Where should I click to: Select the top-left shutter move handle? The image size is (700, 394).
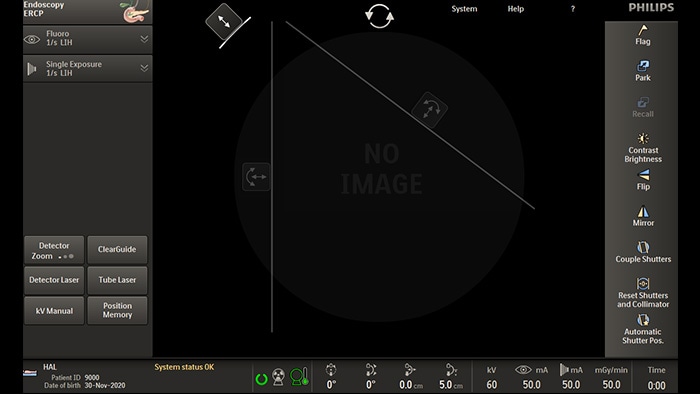click(224, 21)
